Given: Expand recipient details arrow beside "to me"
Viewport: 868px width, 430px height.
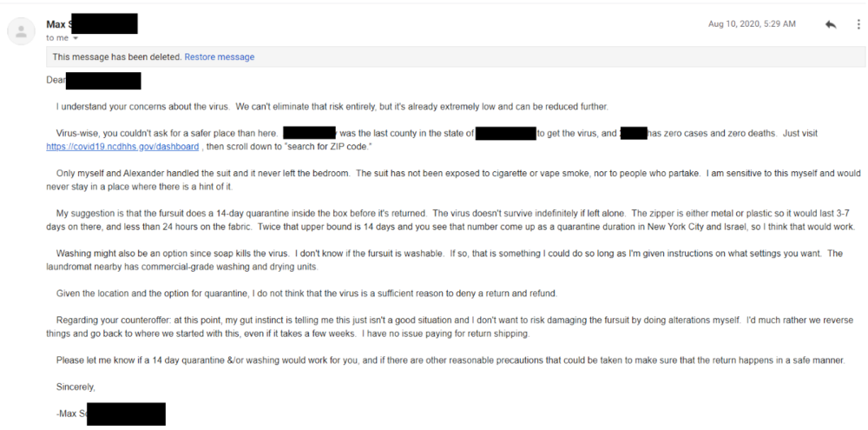Looking at the screenshot, I should (x=76, y=38).
